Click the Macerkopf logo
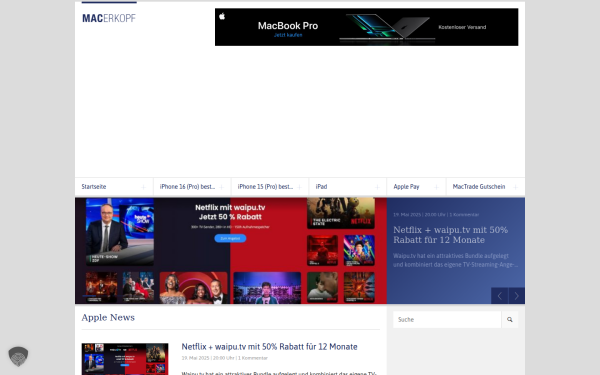600x375 pixels. coord(109,18)
